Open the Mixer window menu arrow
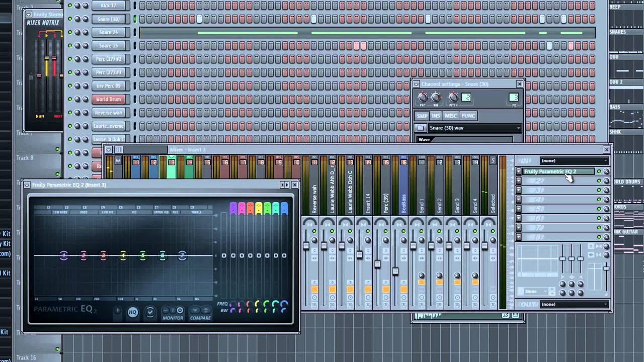The image size is (644, 362). 108,150
